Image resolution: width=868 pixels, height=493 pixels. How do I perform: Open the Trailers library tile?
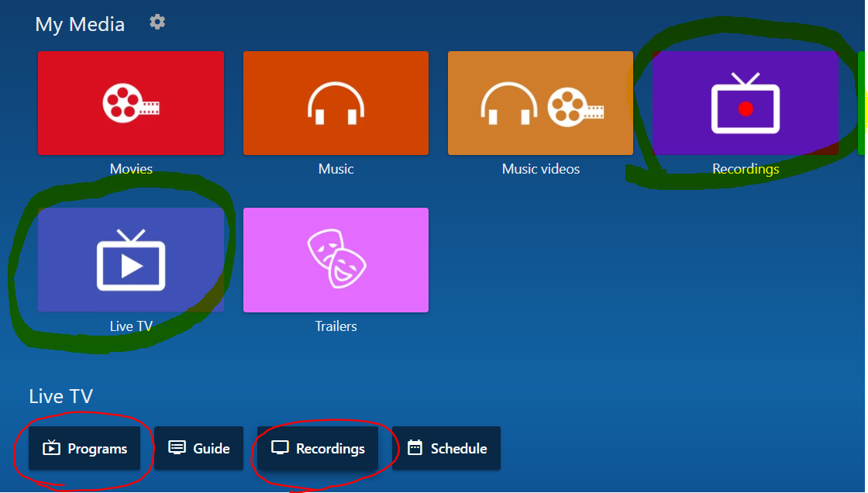coord(336,260)
